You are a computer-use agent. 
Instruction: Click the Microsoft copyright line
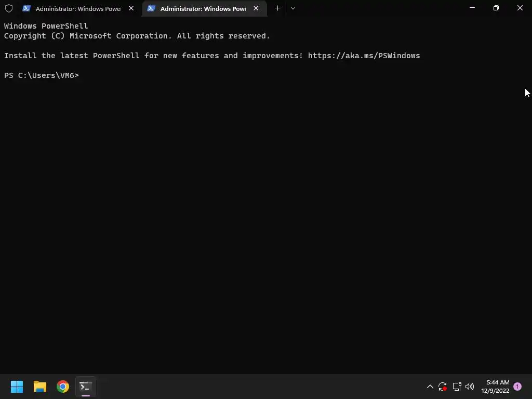[137, 36]
